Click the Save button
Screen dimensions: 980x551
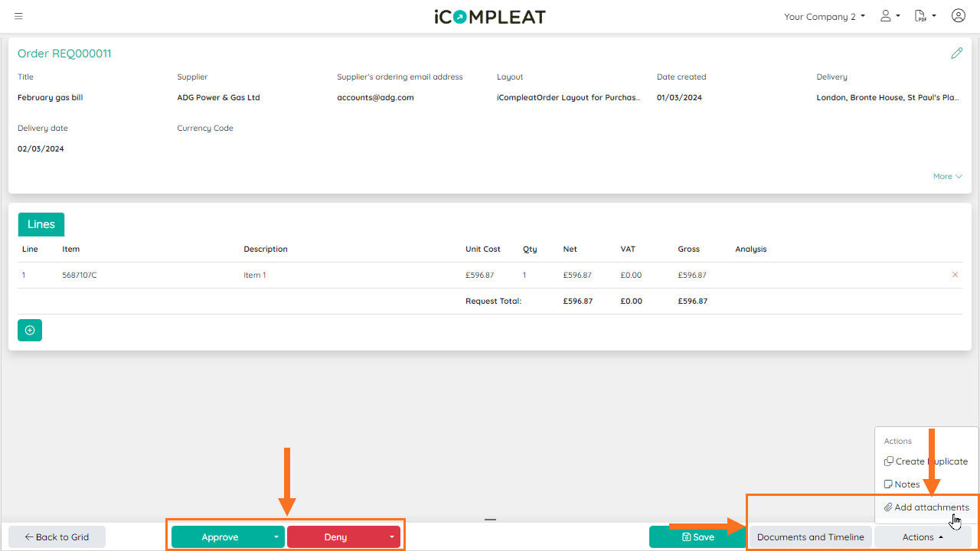pyautogui.click(x=697, y=537)
